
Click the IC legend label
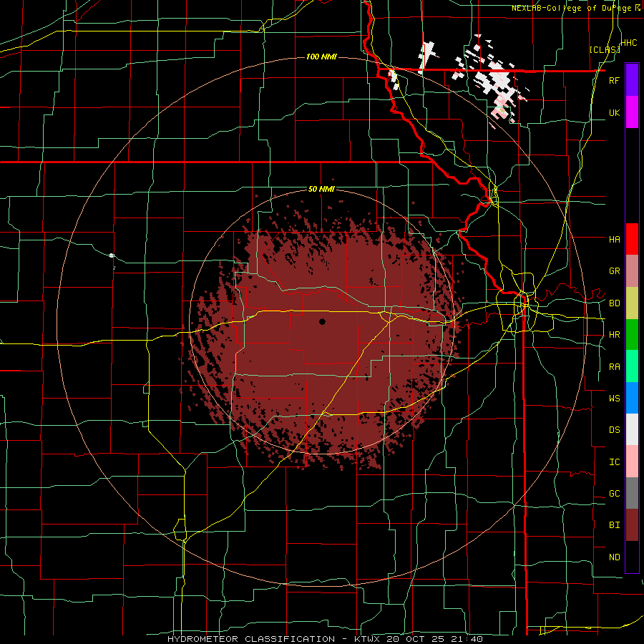point(614,462)
